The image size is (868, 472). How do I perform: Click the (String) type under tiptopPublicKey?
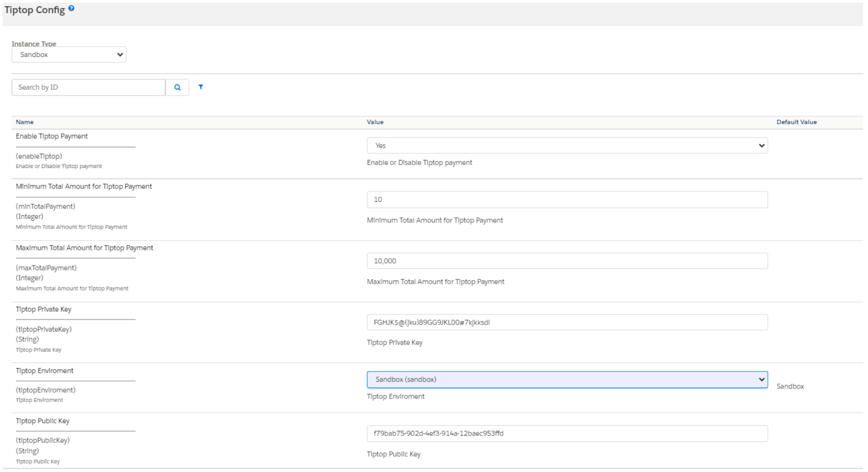click(x=27, y=451)
